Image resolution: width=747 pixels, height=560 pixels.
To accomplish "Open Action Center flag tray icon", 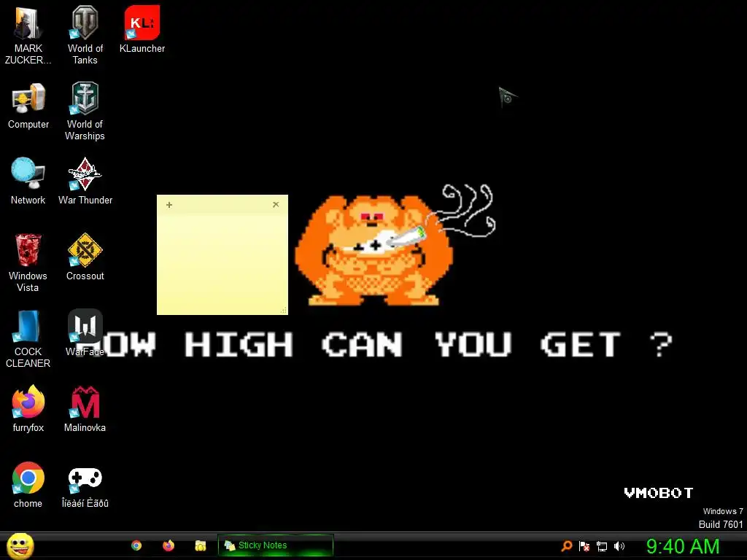I will coord(584,546).
